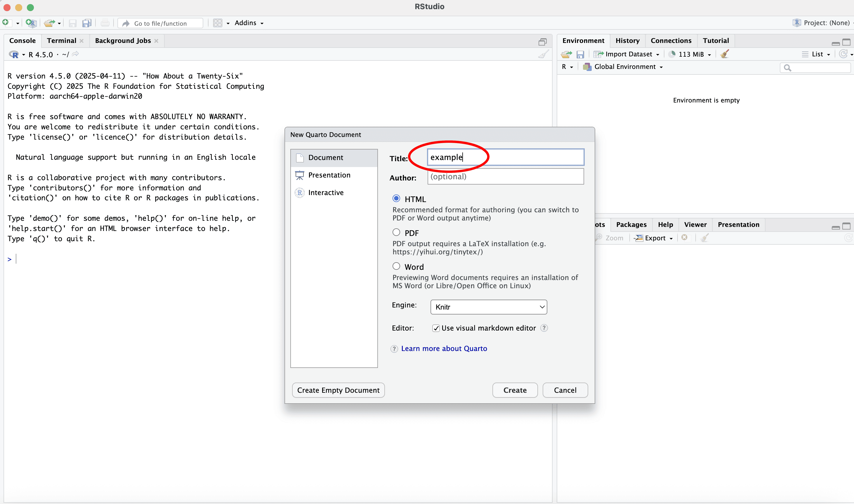Open the Packages tab
Screen dimensions: 854x504
click(x=631, y=225)
